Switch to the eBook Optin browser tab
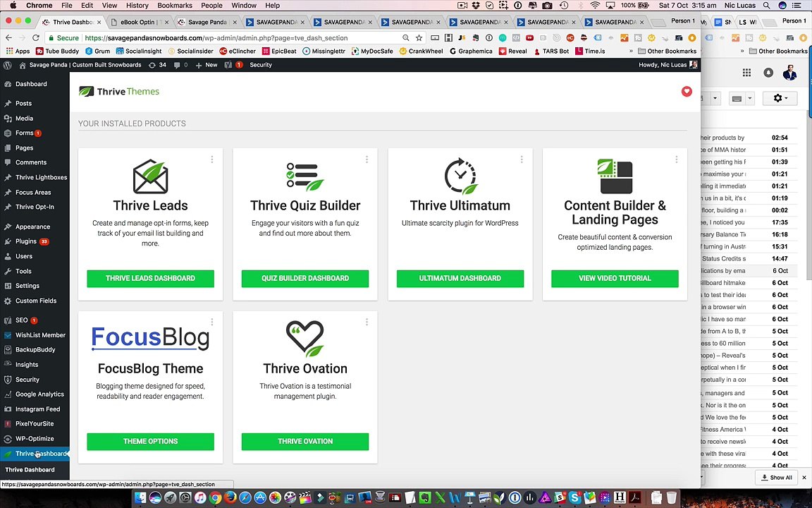Screen dimensions: 812x508 137,23
